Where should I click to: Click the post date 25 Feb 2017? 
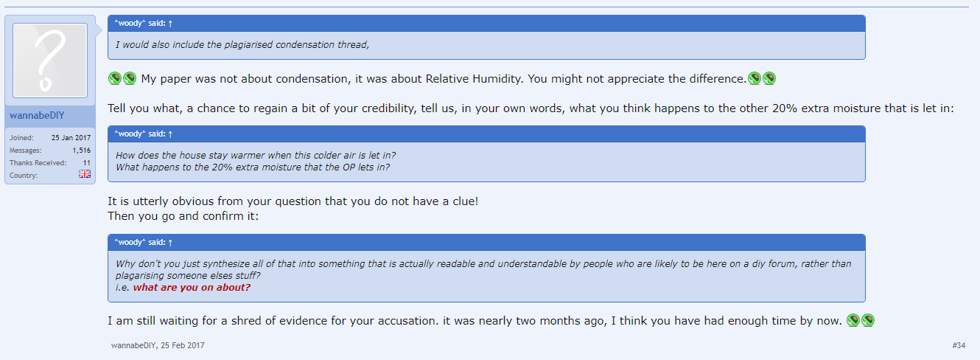point(183,345)
